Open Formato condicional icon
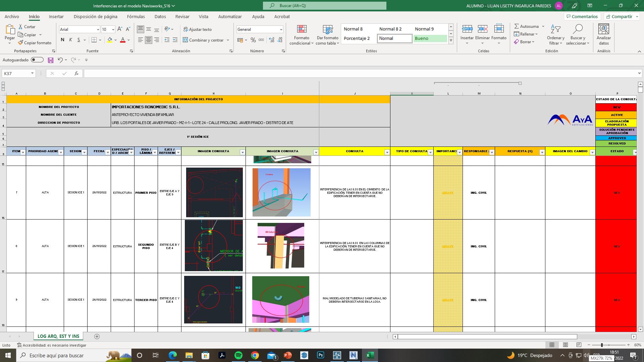The width and height of the screenshot is (644, 362). 302,29
